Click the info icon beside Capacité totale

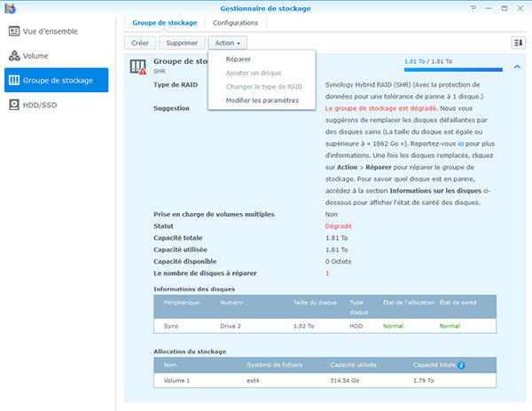(x=461, y=365)
